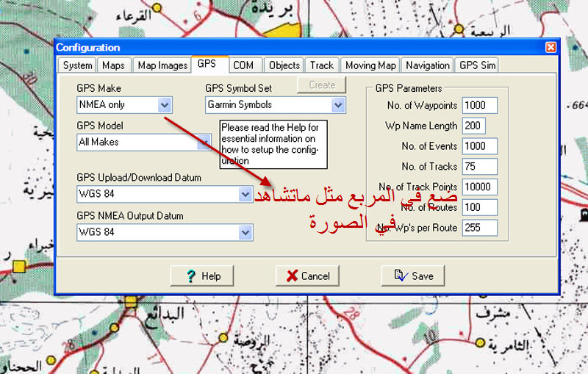Switch to the Navigation tab
The width and height of the screenshot is (588, 374).
point(428,65)
